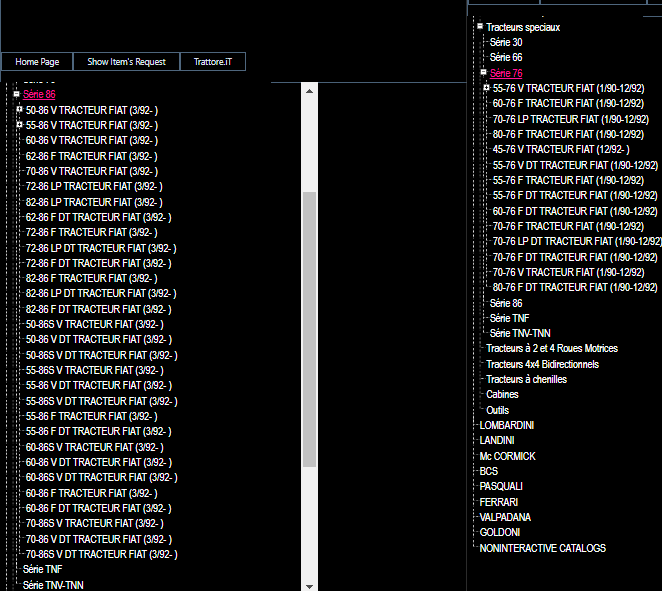Select 50-86S V TRACTEUR FIAT (3/92-)
This screenshot has width=662, height=591.
[95, 324]
